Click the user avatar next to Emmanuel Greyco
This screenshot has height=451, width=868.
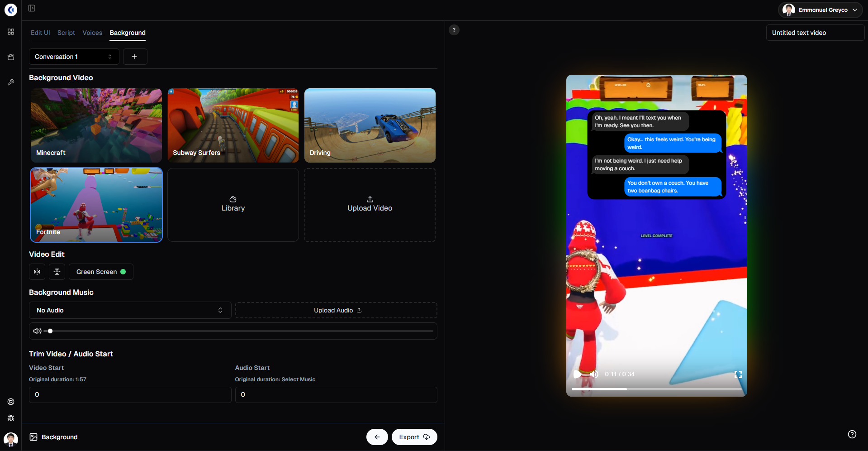coord(789,10)
